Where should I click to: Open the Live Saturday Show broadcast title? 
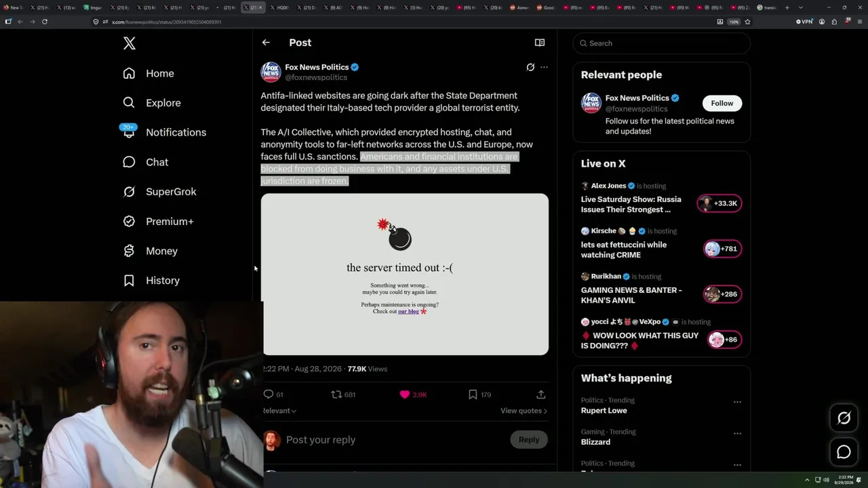coord(631,205)
